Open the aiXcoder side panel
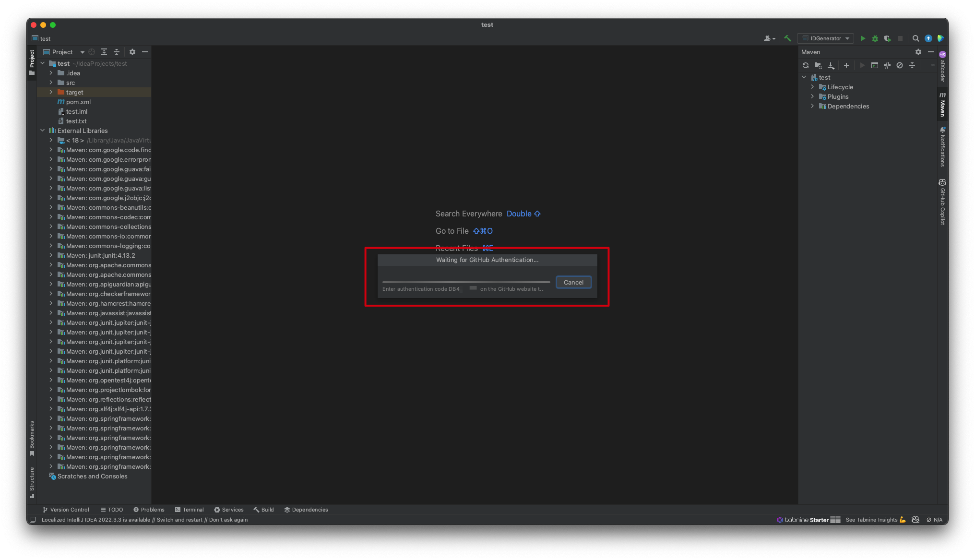The width and height of the screenshot is (975, 560). [942, 67]
